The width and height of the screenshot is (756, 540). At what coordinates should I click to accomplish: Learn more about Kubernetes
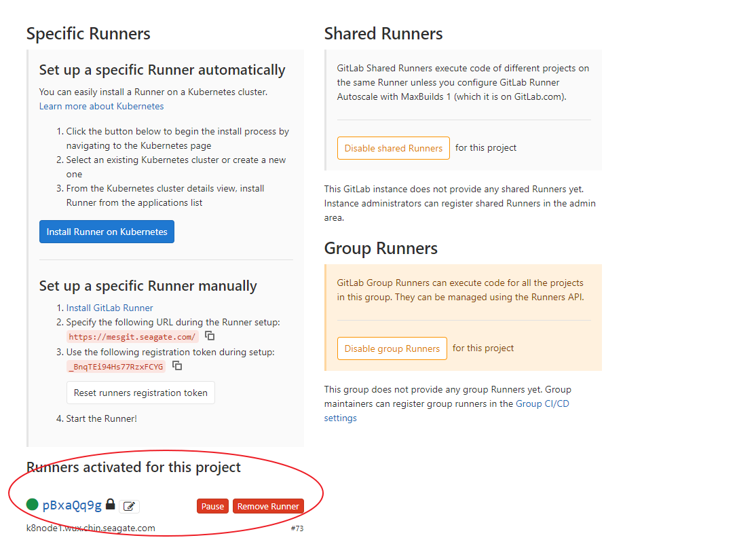(x=101, y=106)
